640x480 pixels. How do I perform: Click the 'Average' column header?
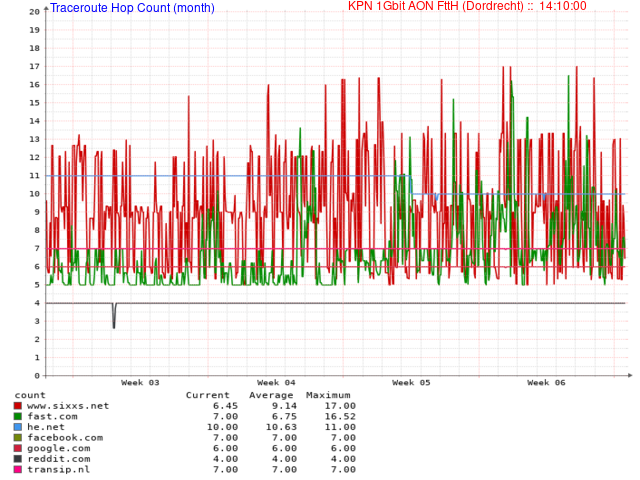coord(271,395)
